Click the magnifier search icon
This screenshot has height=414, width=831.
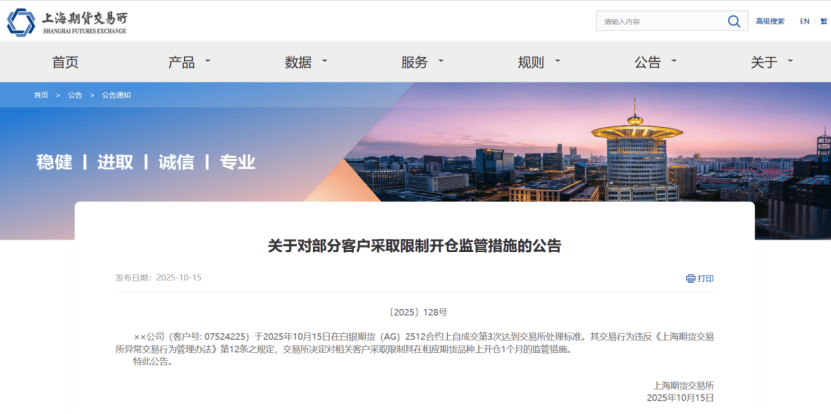point(734,21)
